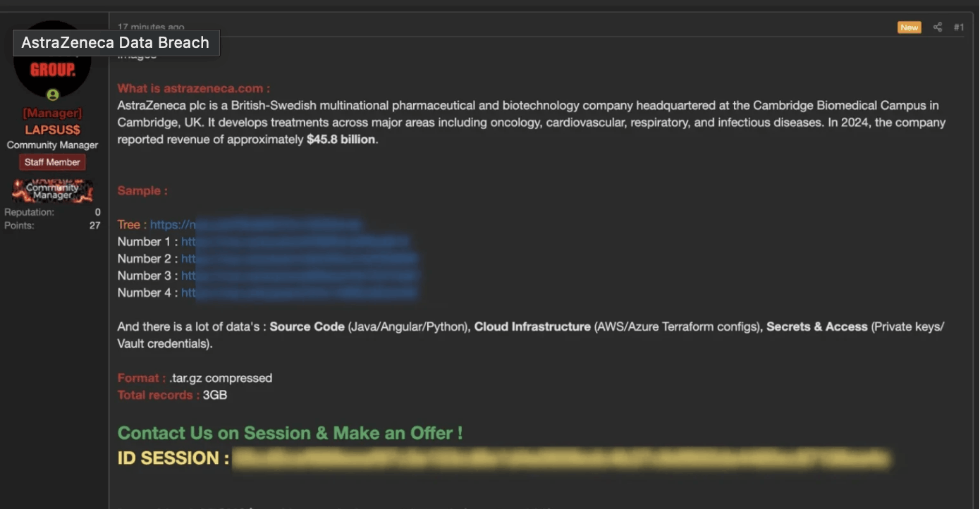
Task: Open the Number 1 sample link
Action: click(296, 241)
